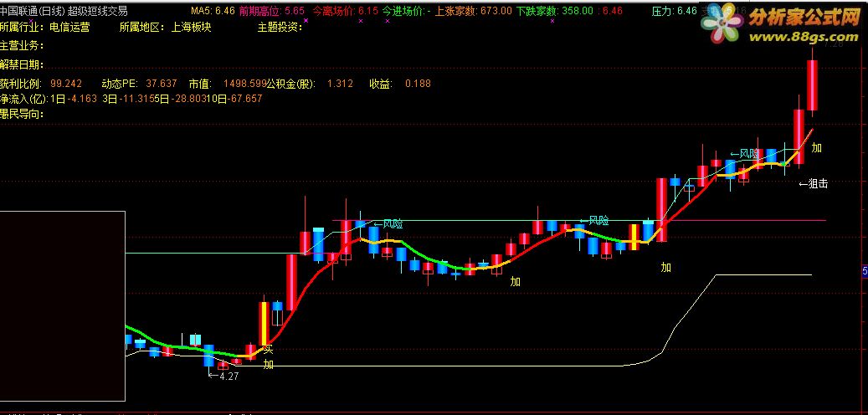Select the 超级短线交易 indicator name

click(x=98, y=11)
